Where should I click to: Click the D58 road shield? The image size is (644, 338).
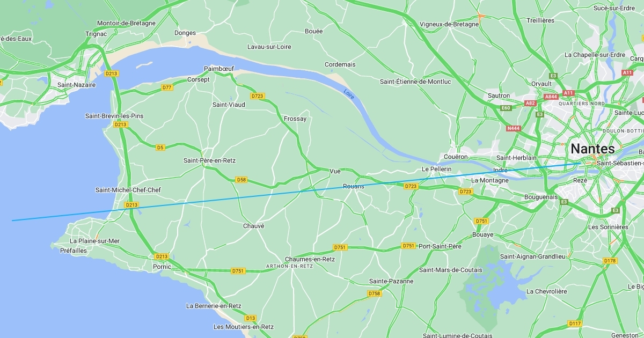[241, 180]
